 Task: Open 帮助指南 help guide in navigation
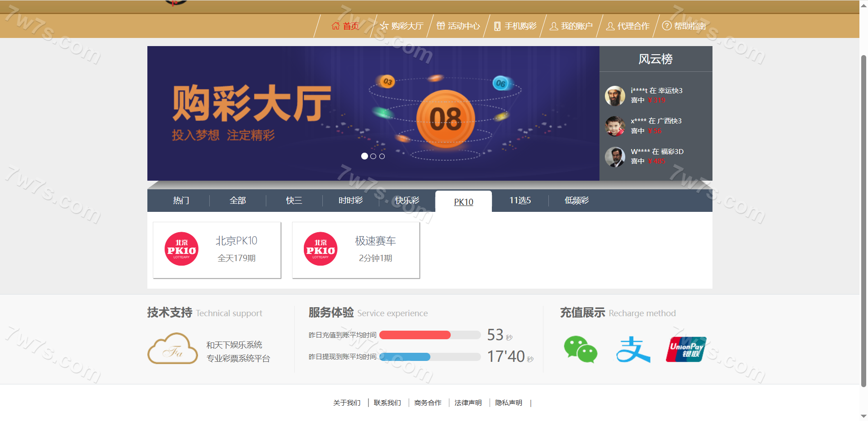(x=684, y=26)
